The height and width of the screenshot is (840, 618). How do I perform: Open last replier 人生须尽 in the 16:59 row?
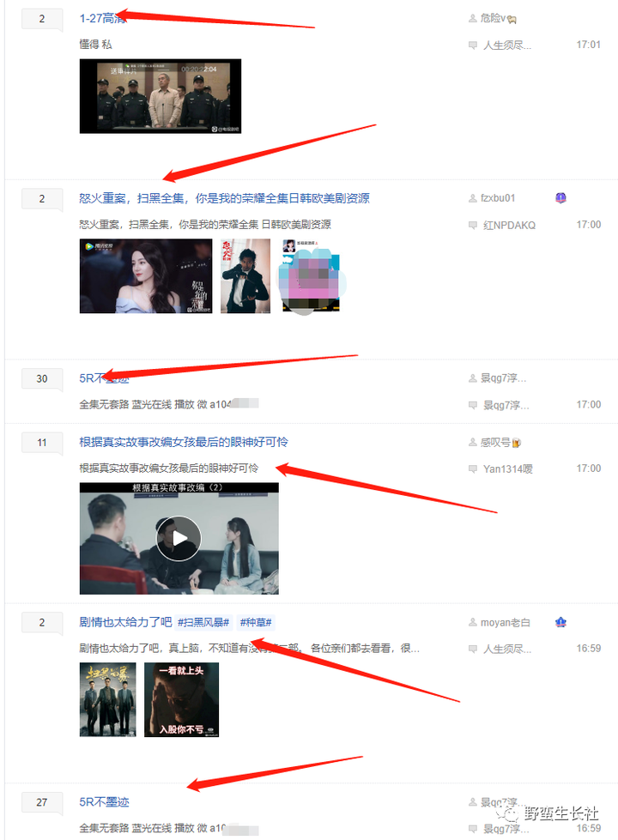coord(507,649)
